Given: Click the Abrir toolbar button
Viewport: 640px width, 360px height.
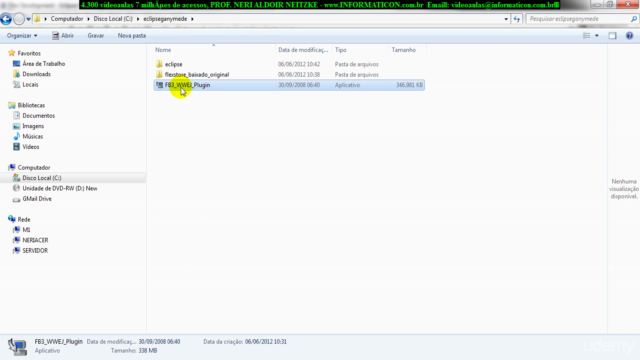Looking at the screenshot, I should click(x=63, y=36).
